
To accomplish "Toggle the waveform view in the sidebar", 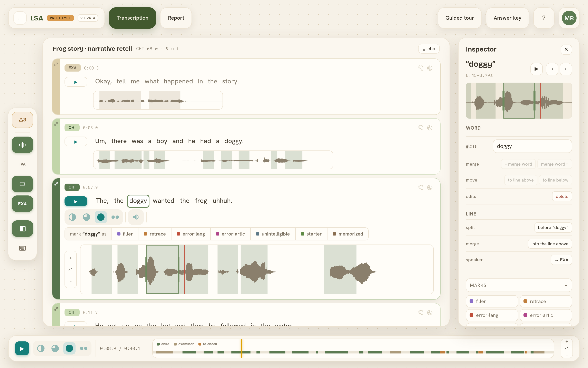I will point(22,145).
